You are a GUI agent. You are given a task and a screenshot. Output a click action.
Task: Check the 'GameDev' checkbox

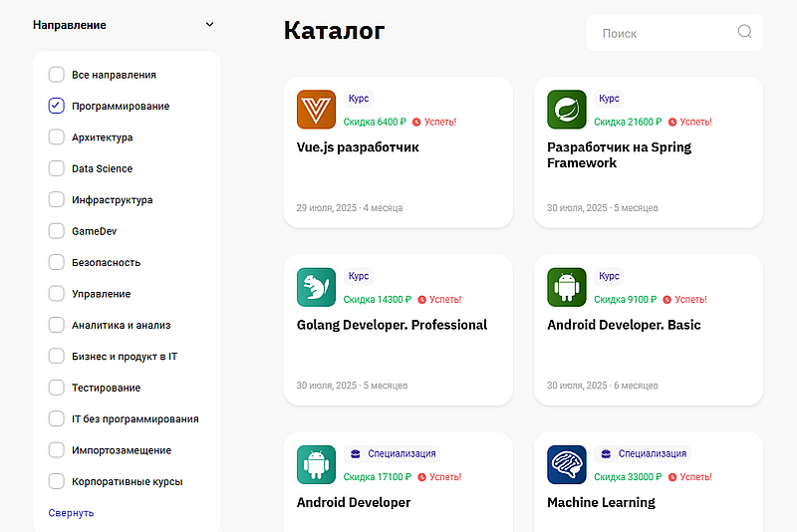point(57,231)
